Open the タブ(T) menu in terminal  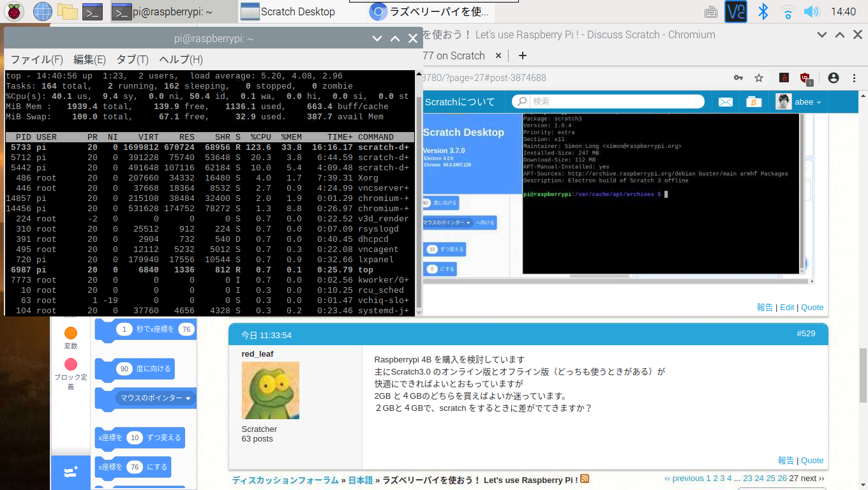[x=132, y=59]
